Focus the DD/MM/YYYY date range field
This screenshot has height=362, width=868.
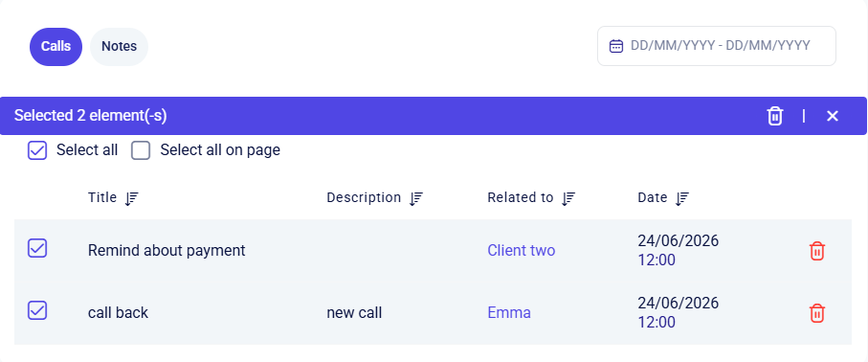coord(717,46)
